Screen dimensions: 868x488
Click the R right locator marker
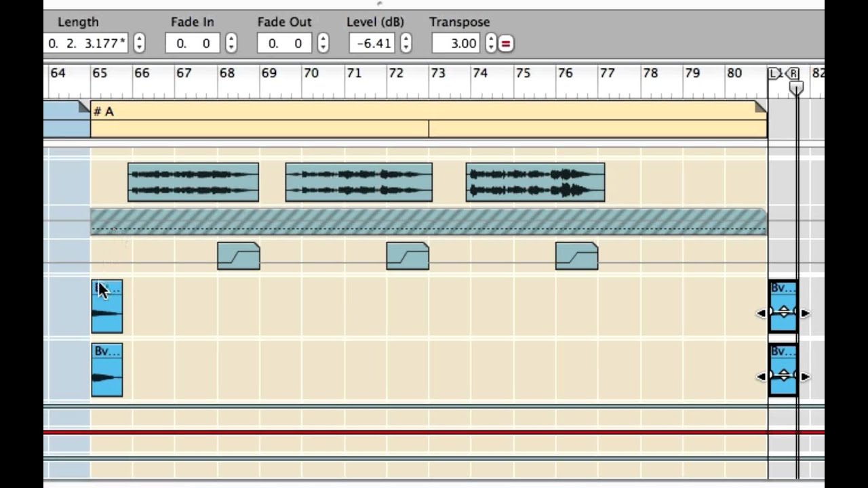(793, 73)
